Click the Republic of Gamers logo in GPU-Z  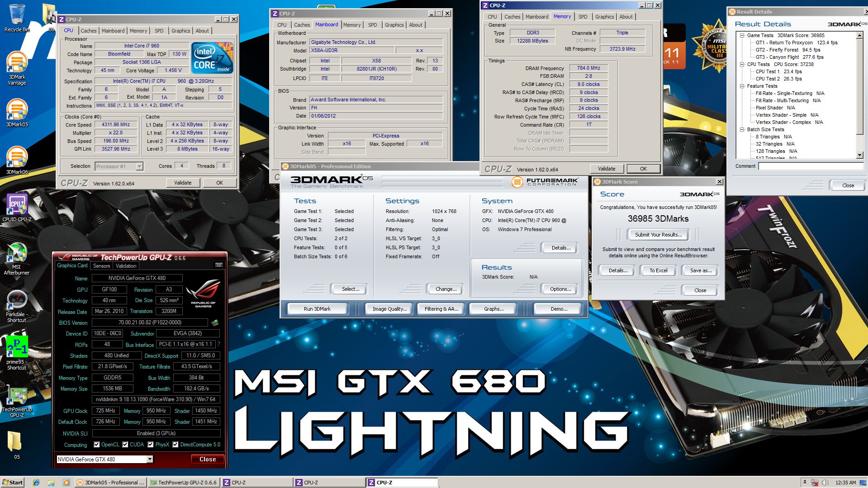(x=204, y=294)
